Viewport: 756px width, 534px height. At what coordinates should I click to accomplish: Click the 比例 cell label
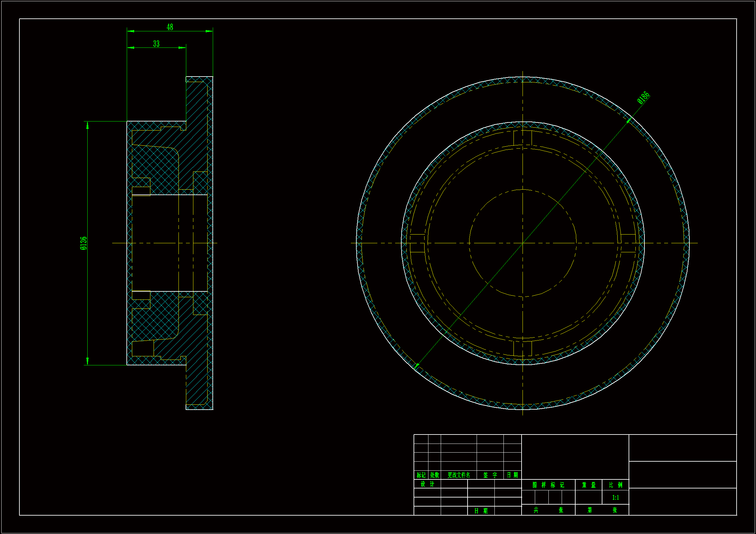click(615, 485)
